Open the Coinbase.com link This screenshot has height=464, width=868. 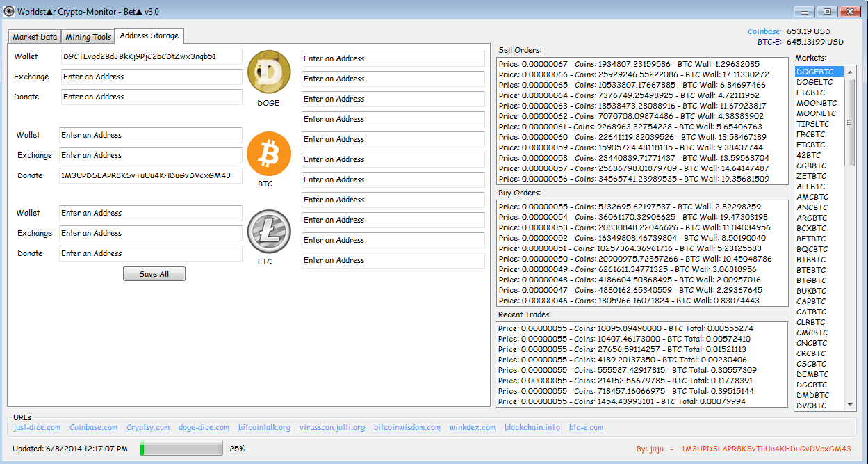pos(94,427)
